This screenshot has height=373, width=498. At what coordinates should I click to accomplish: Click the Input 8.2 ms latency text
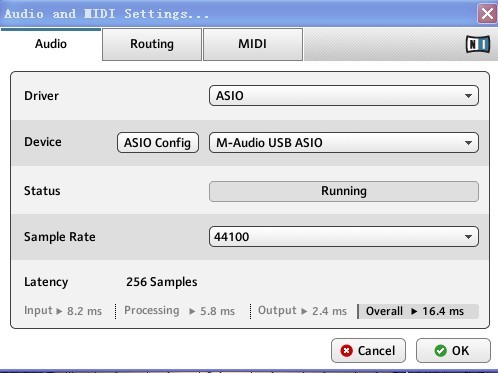[63, 311]
